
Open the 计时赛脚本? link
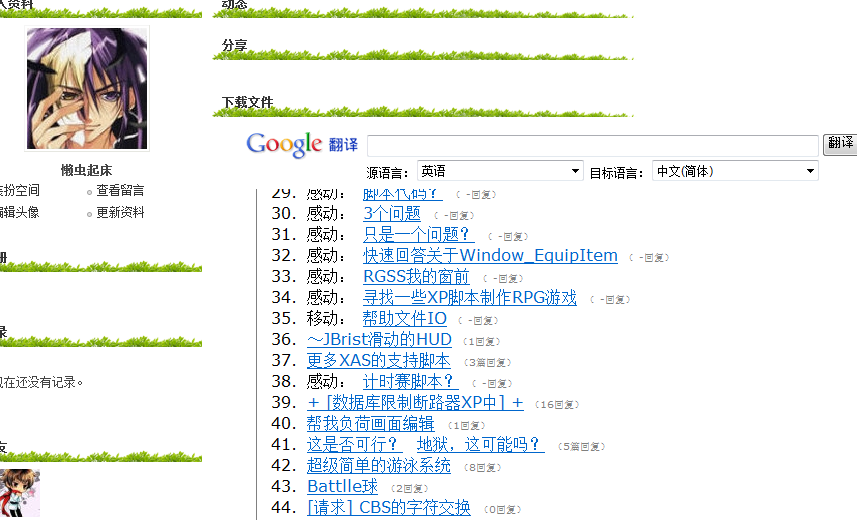[x=410, y=381]
